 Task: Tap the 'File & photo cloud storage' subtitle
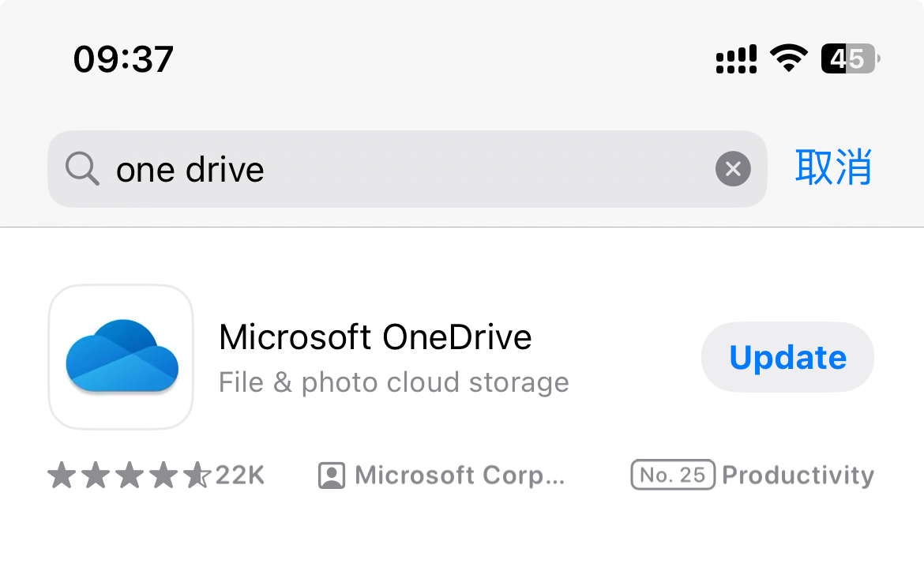pos(393,382)
